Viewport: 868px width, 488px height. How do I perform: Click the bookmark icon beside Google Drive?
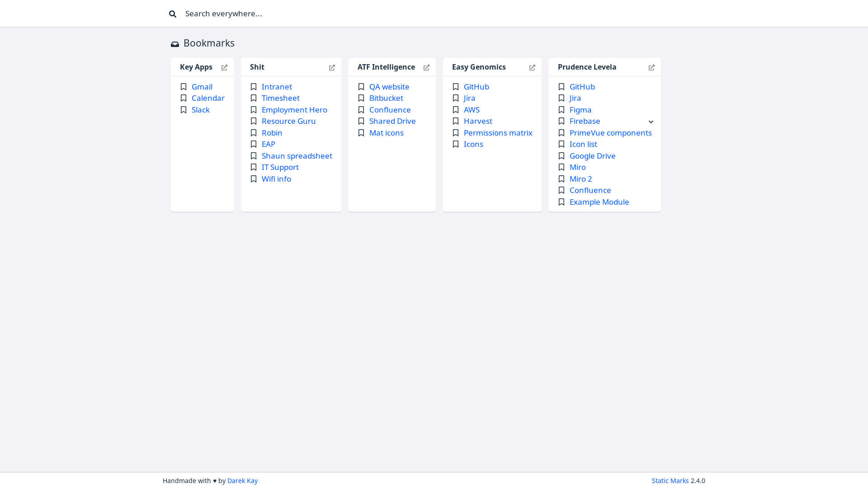tap(561, 156)
